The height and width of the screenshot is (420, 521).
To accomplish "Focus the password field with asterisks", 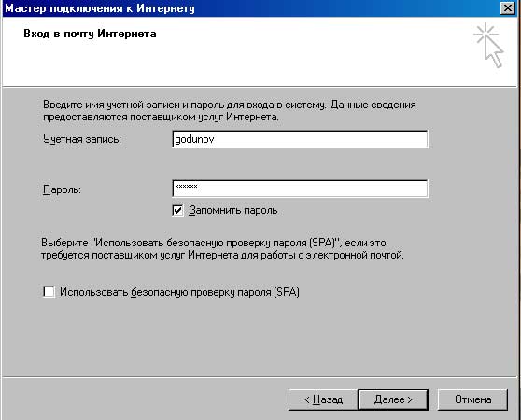I will [300, 189].
